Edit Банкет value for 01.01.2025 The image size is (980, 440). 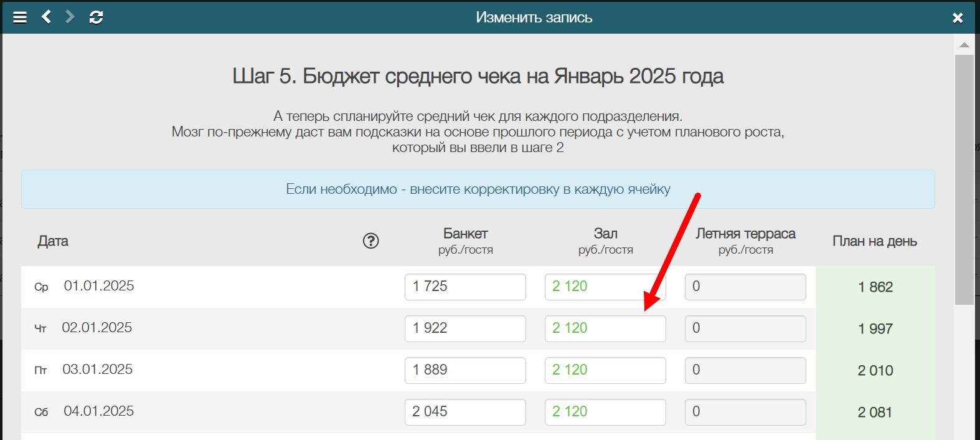(x=464, y=287)
